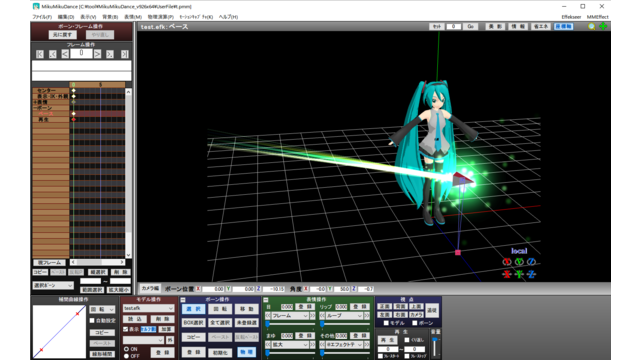The height and width of the screenshot is (360, 640).
Task: Click the local X rotation gizmo icon
Action: click(x=507, y=262)
